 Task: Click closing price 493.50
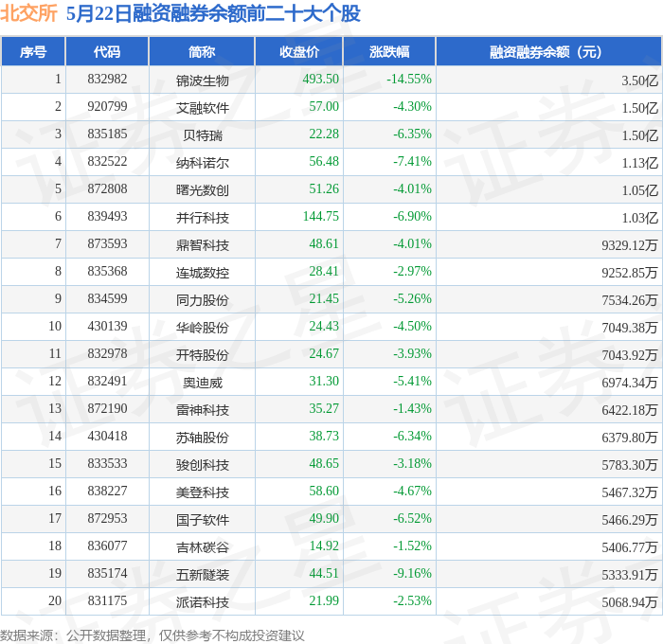point(320,79)
